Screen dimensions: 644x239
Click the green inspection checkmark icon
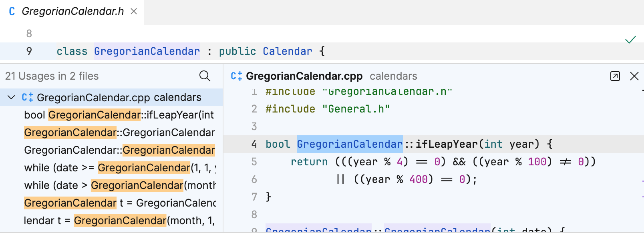(x=630, y=40)
